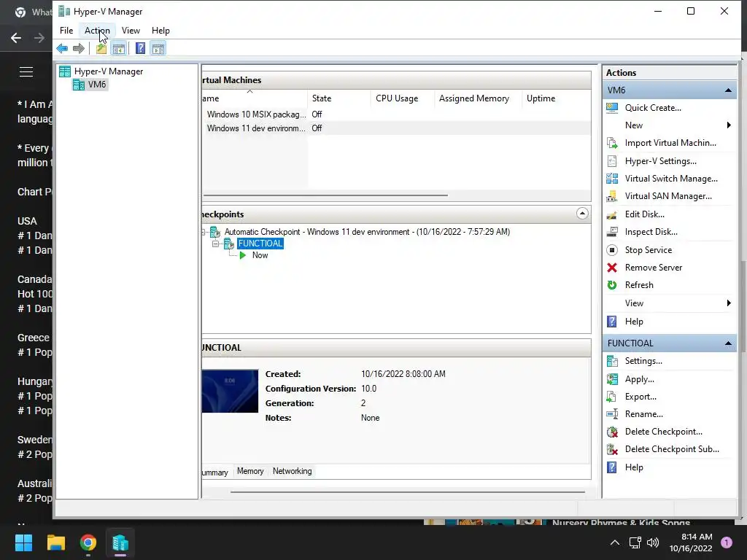Switch to the Memory tab
The height and width of the screenshot is (560, 747).
[250, 471]
